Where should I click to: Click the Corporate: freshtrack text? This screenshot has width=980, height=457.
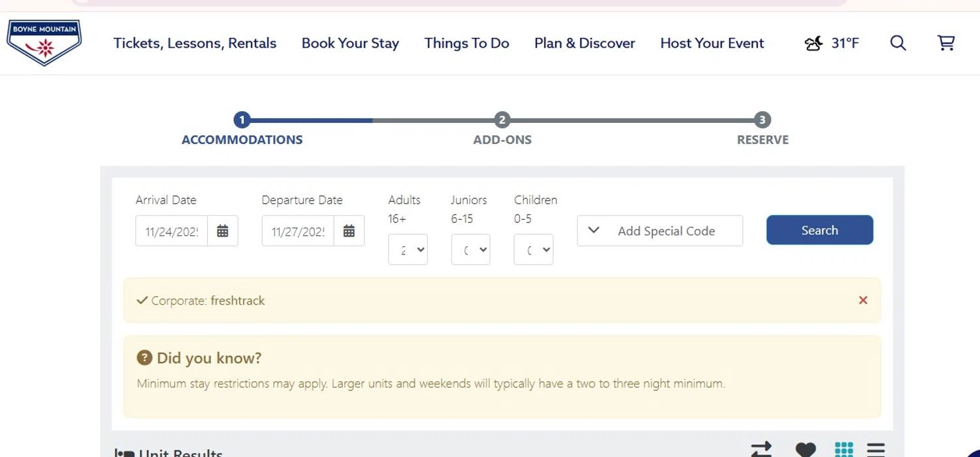click(208, 301)
